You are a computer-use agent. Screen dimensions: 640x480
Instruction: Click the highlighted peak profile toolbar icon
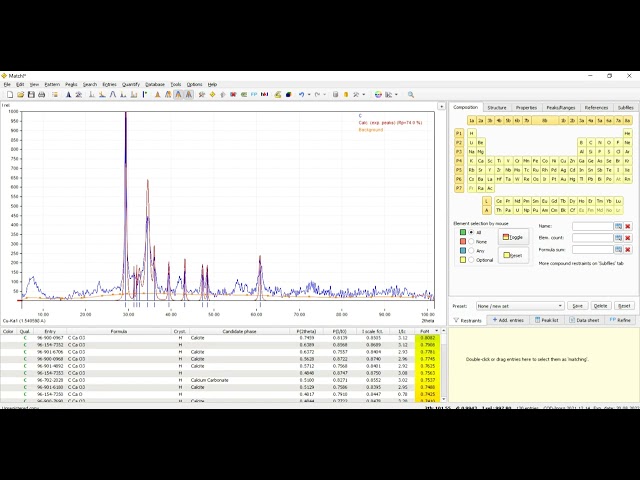(x=178, y=95)
